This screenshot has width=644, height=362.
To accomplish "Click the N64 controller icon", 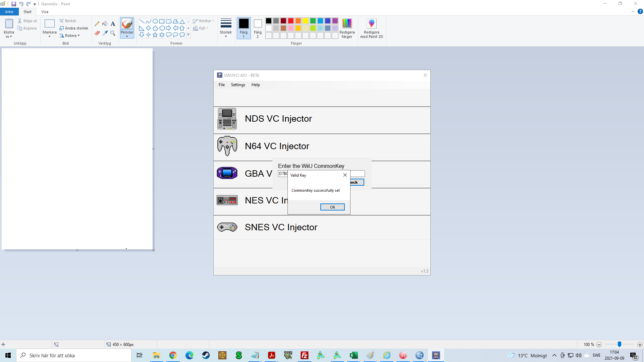I will point(227,146).
